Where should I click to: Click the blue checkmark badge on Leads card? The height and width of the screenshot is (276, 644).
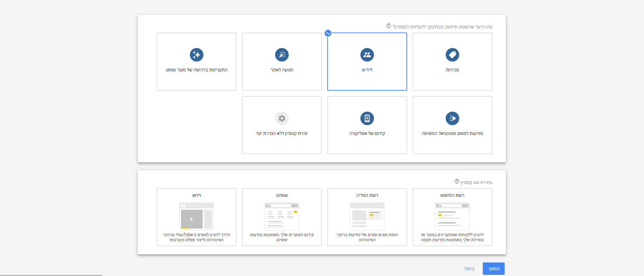click(328, 33)
